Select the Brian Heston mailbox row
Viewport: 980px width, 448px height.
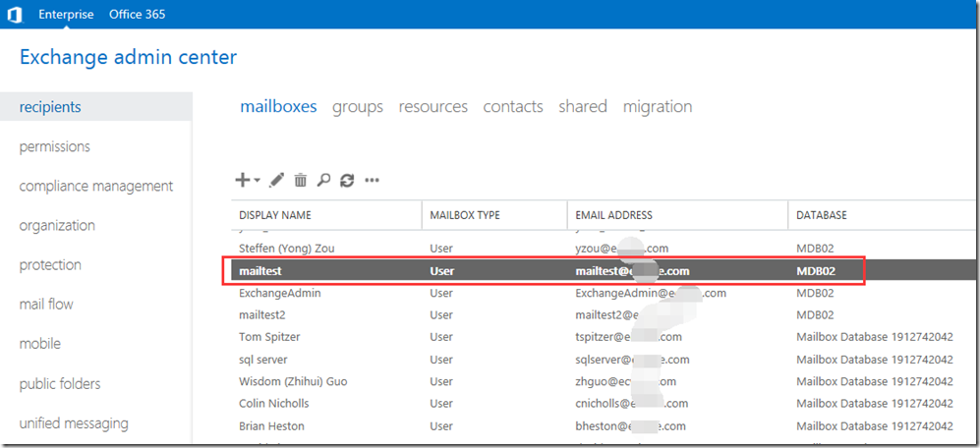[x=603, y=426]
